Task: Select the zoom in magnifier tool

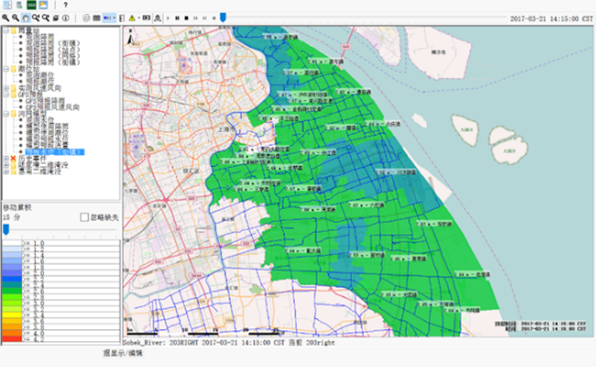Action: 5,18
